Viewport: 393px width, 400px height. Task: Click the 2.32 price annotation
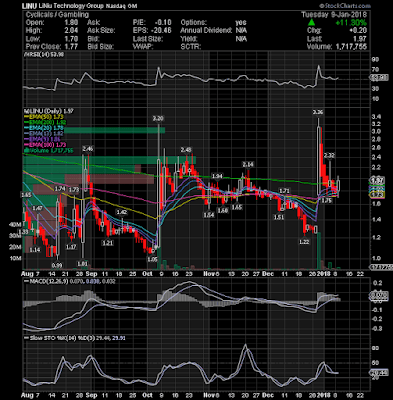click(x=329, y=155)
